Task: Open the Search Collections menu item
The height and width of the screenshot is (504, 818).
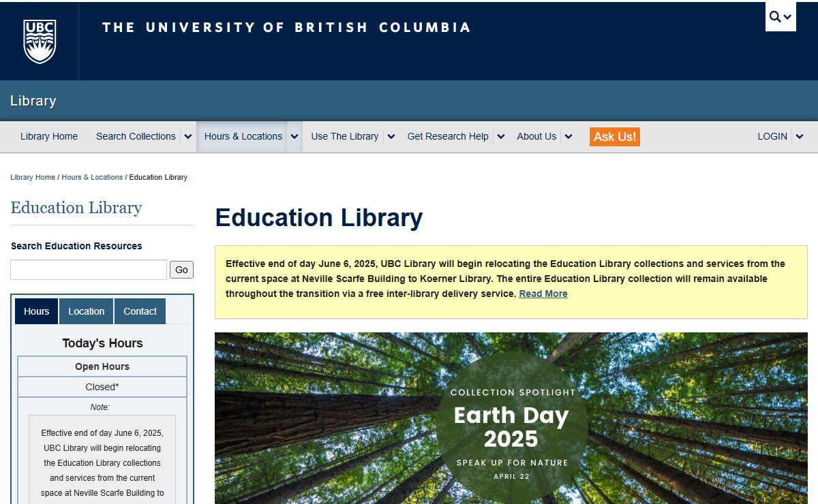Action: point(136,136)
